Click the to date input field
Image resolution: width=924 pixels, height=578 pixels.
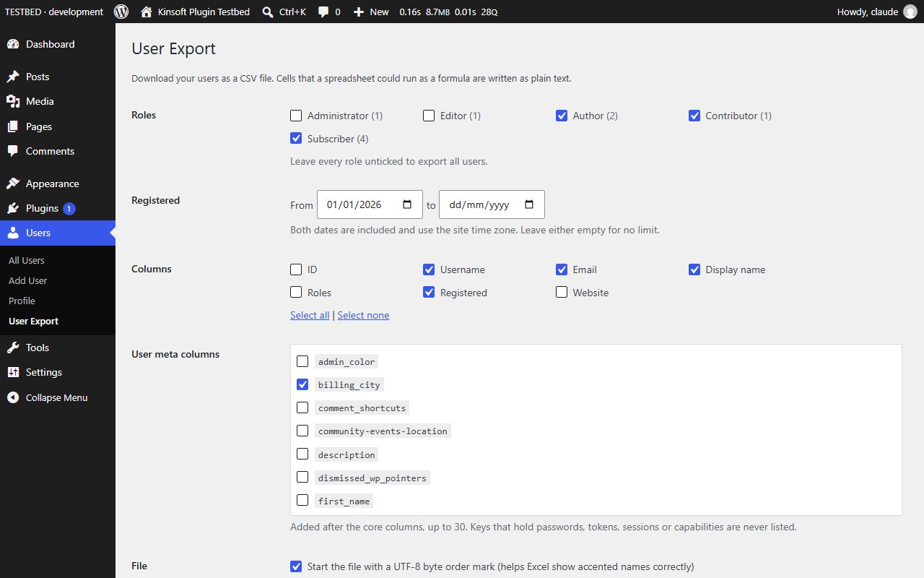492,204
